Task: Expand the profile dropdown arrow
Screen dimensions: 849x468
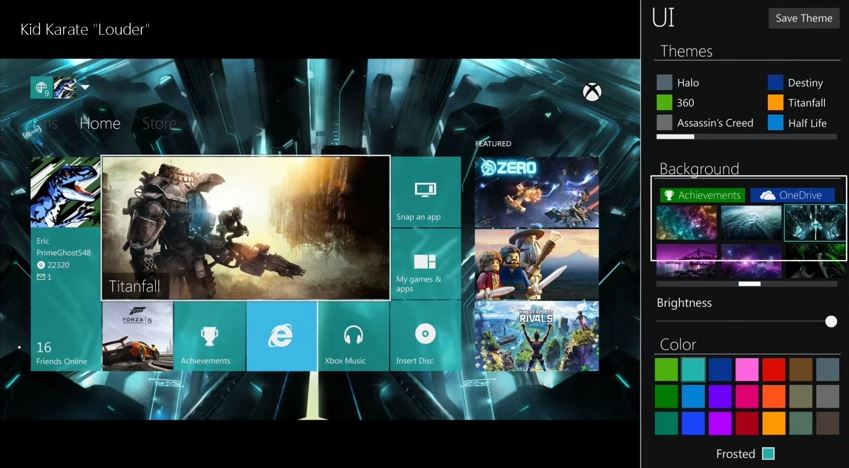Action: [x=84, y=87]
